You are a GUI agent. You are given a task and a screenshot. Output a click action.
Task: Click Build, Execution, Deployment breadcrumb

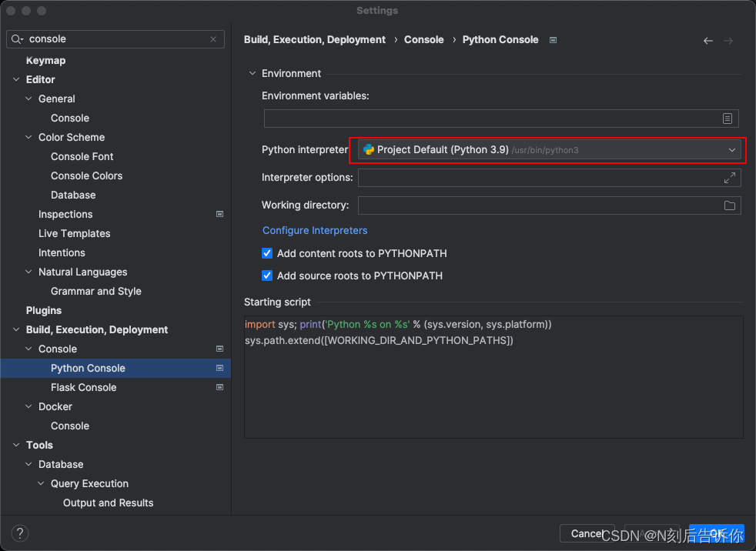click(x=314, y=40)
